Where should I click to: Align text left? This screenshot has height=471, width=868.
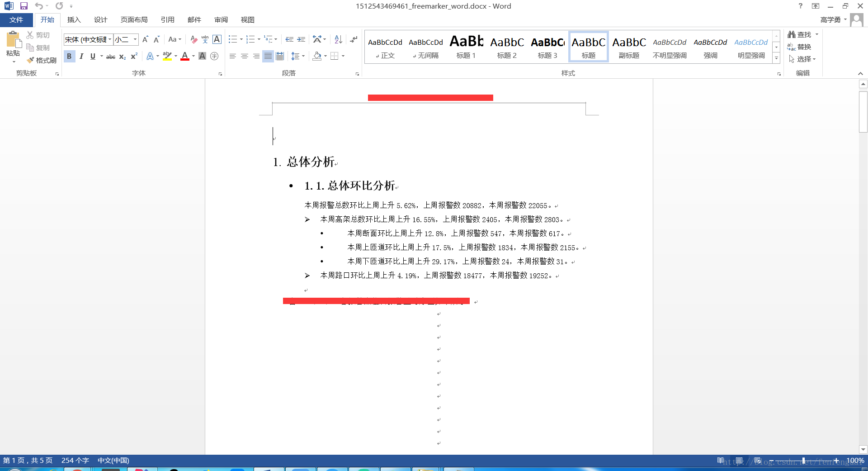coord(233,56)
